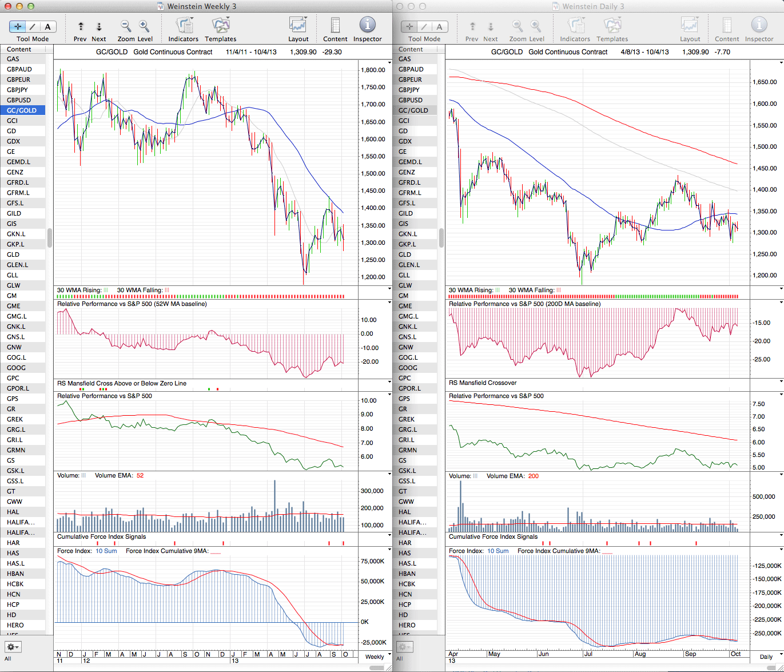Click the Weekly period selector below chart
The width and height of the screenshot is (784, 672).
point(375,657)
